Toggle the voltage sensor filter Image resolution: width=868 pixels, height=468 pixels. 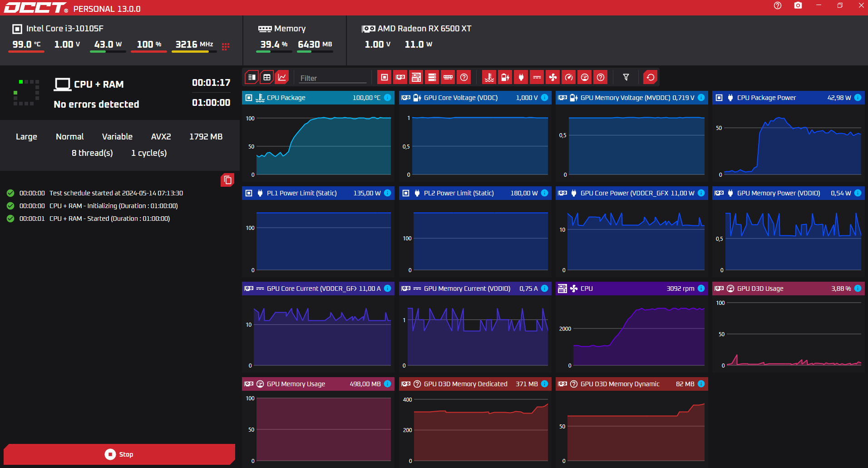point(505,77)
